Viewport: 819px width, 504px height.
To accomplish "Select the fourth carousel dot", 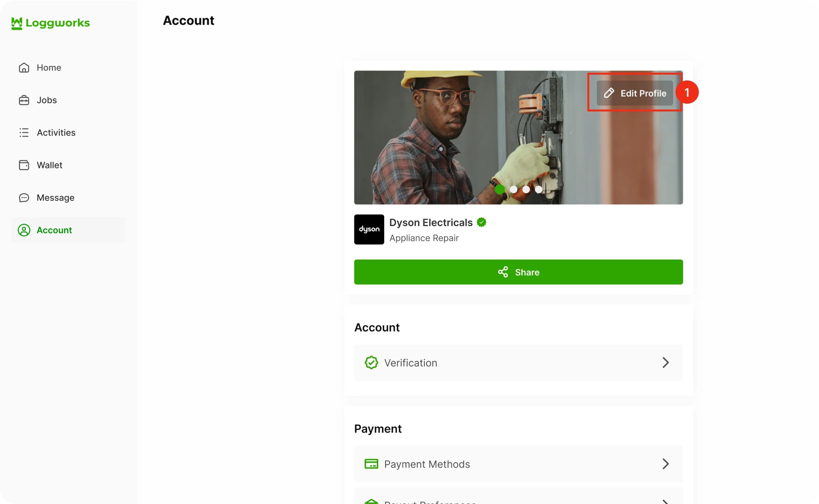I will click(538, 189).
